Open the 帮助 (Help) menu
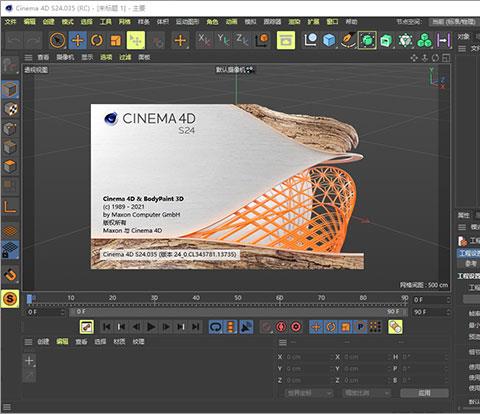 (351, 22)
